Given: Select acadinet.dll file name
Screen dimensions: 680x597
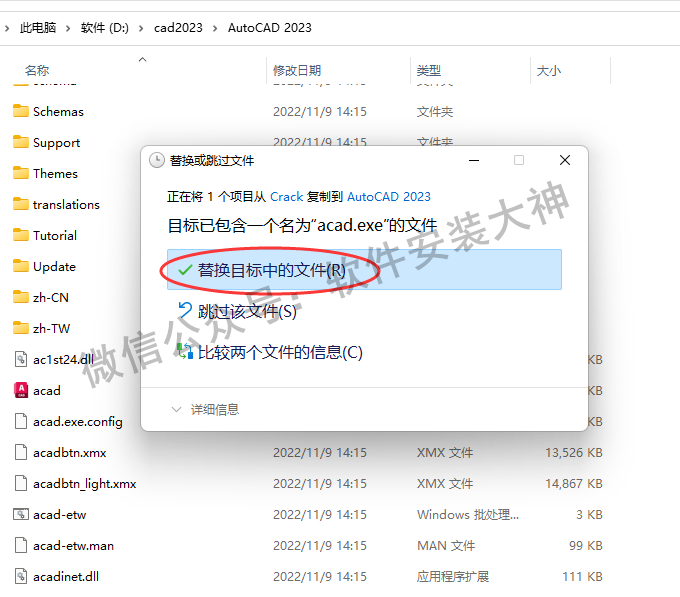Looking at the screenshot, I should 66,577.
